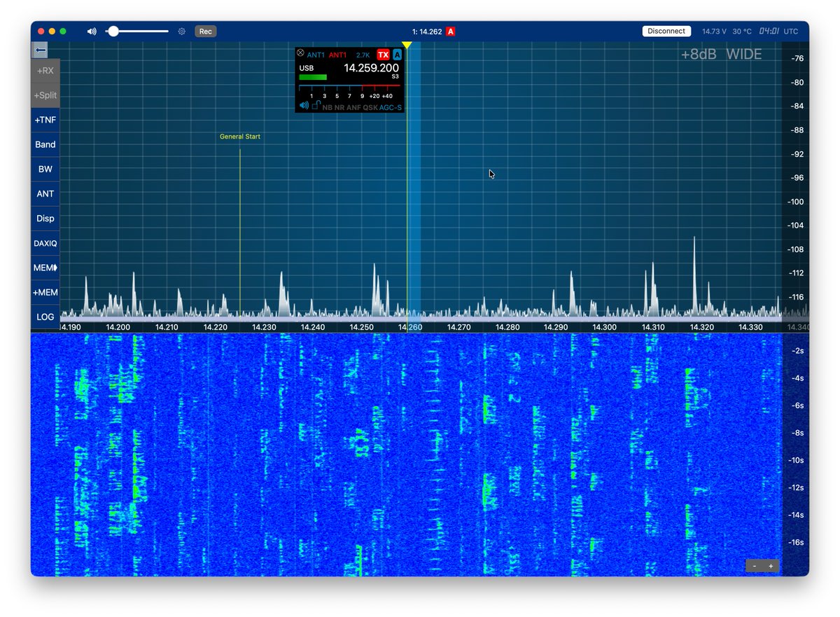Click the -100 dB scale label
Image resolution: width=840 pixels, height=617 pixels.
[795, 202]
